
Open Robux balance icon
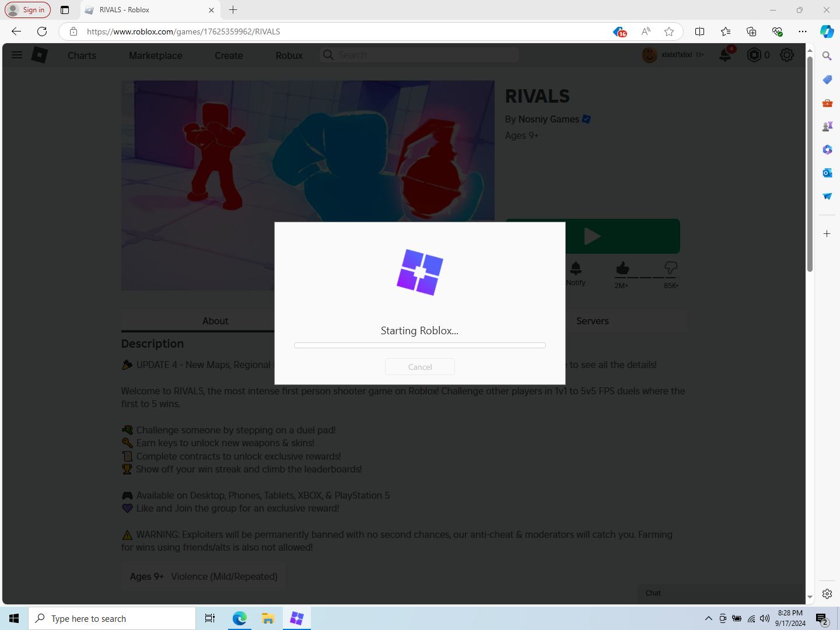pyautogui.click(x=754, y=55)
